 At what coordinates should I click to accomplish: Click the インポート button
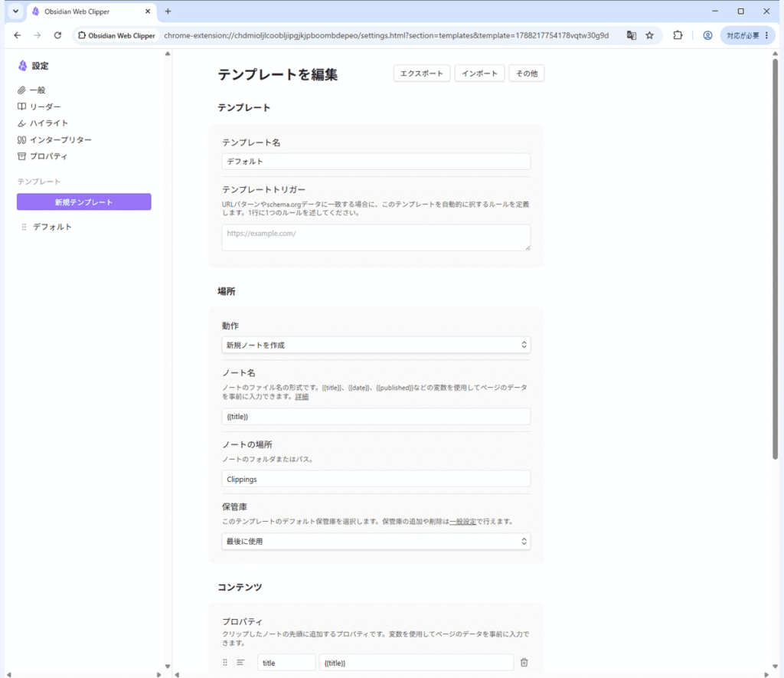coord(479,73)
